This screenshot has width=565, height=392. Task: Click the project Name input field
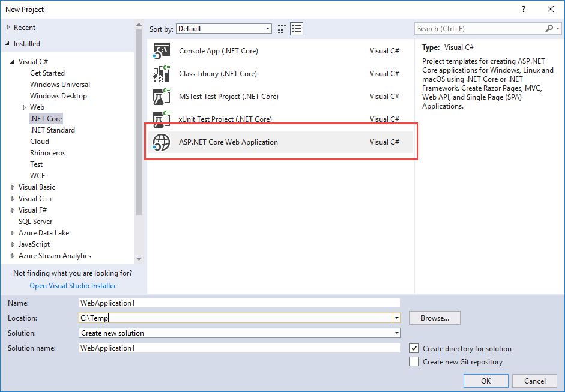pyautogui.click(x=239, y=303)
